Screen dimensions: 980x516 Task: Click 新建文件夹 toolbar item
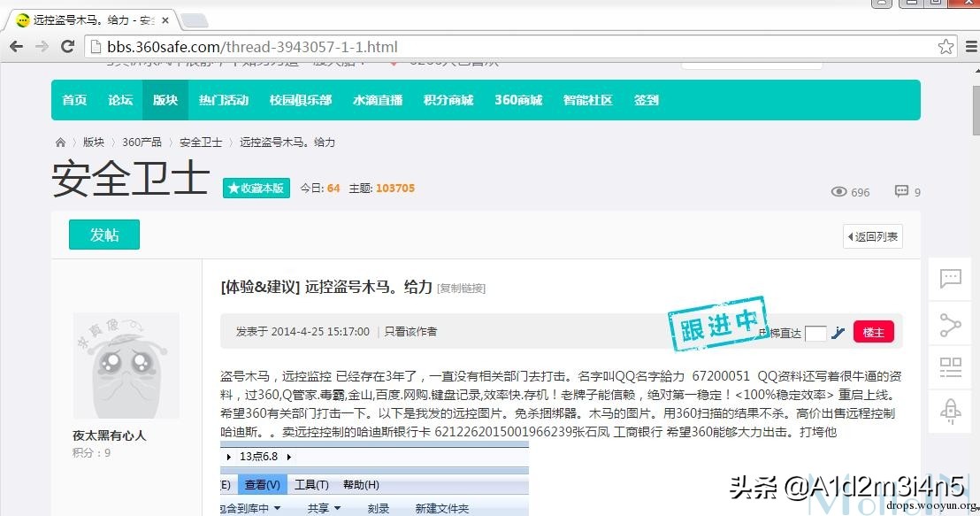click(442, 509)
